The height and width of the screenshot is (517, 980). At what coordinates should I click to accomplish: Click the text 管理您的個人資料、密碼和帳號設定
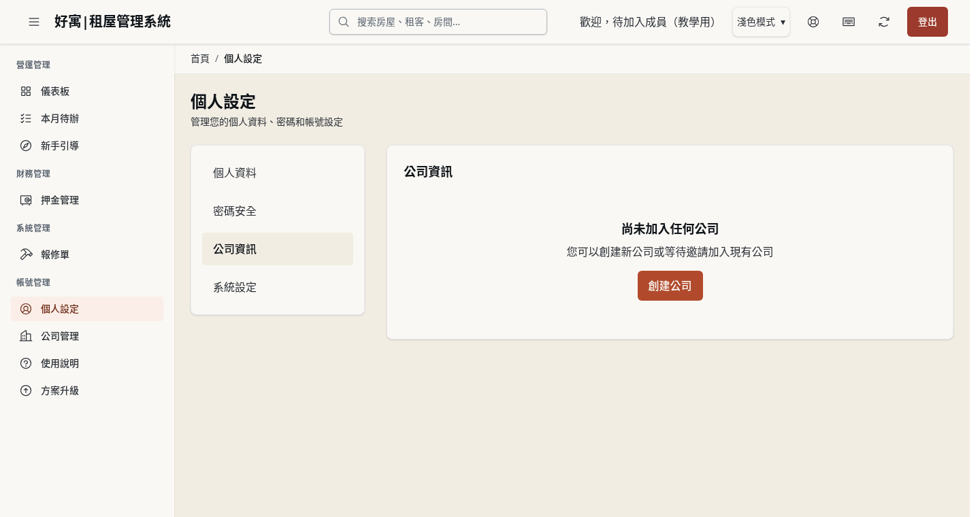[267, 122]
